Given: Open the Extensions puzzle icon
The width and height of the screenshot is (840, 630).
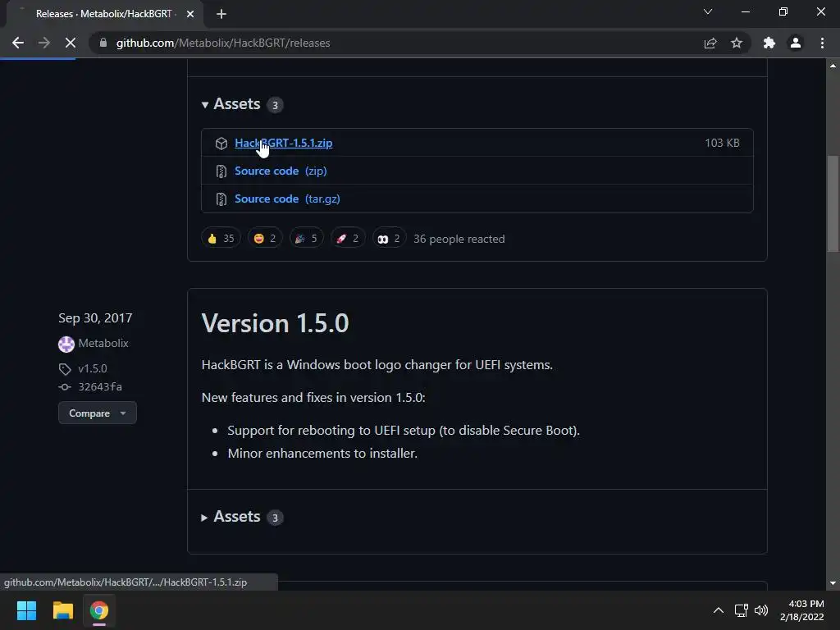Looking at the screenshot, I should tap(769, 43).
